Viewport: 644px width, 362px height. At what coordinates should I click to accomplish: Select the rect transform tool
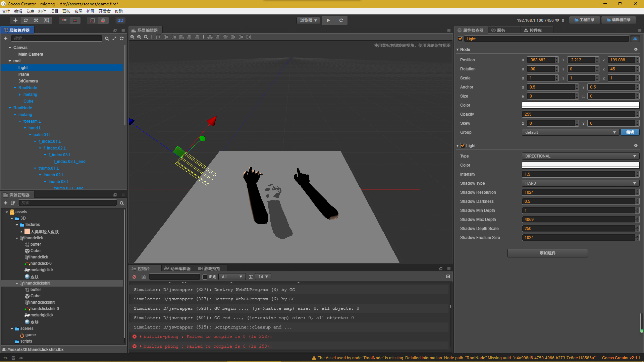coord(47,20)
